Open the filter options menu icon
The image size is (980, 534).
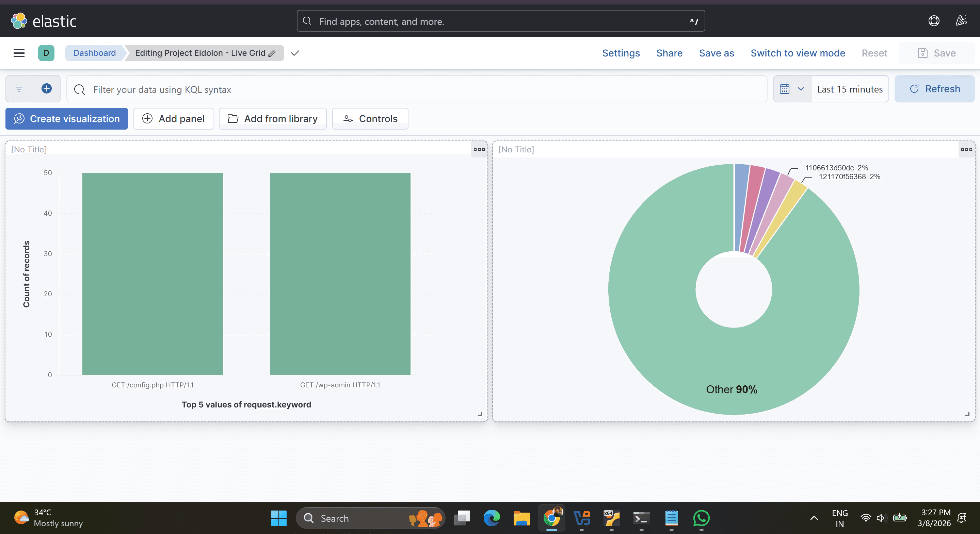[x=19, y=89]
